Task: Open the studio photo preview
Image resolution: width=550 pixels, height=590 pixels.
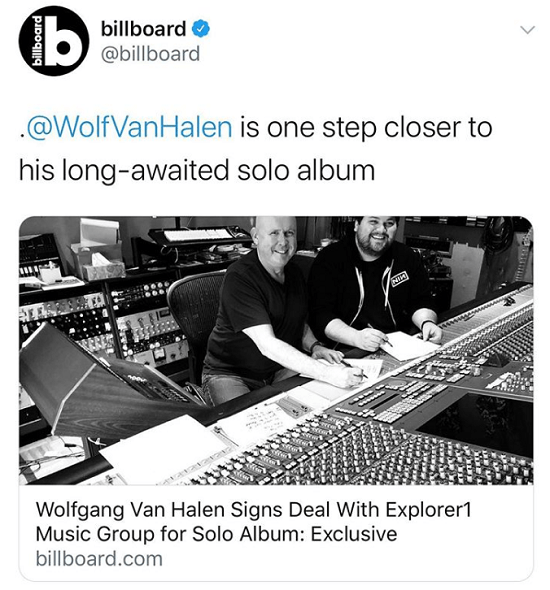Action: tap(276, 350)
